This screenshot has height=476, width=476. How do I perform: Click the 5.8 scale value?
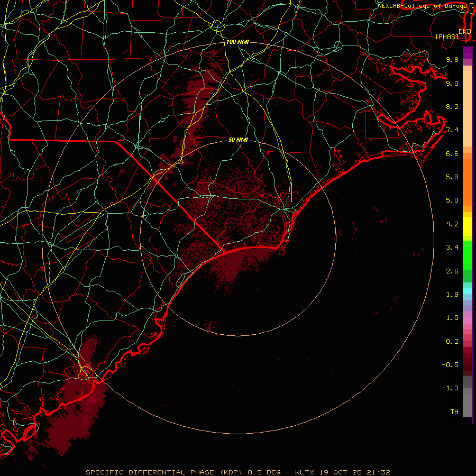[x=452, y=177]
